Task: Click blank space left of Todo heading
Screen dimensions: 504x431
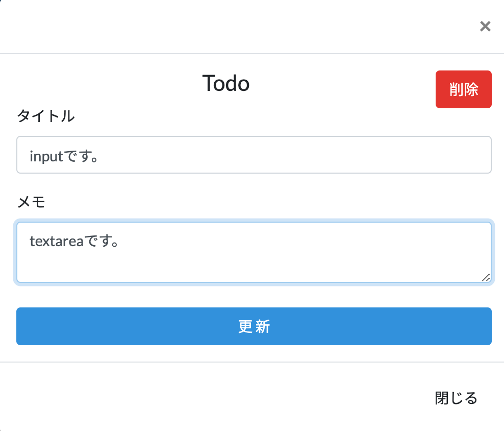Action: click(102, 83)
